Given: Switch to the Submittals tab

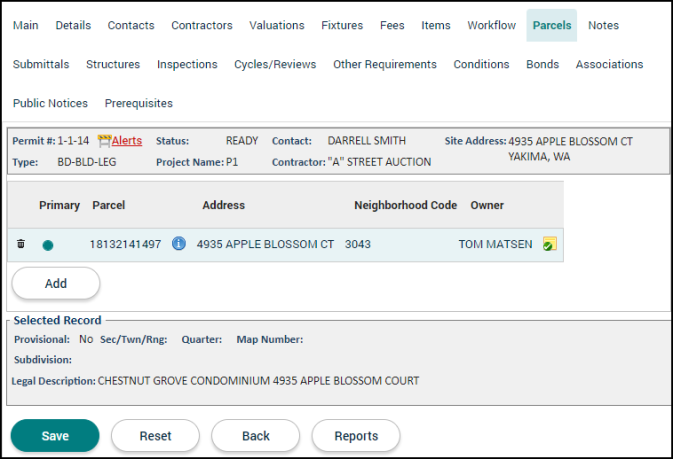Looking at the screenshot, I should coord(41,64).
